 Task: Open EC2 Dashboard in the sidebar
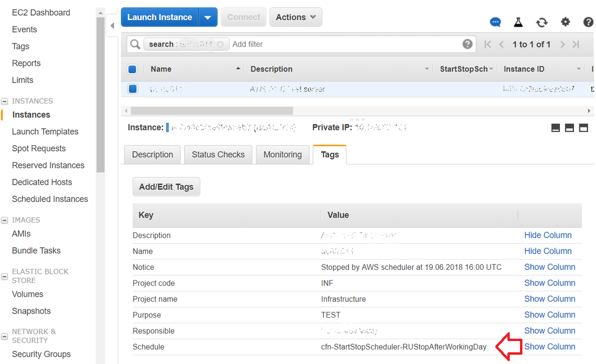(x=41, y=13)
